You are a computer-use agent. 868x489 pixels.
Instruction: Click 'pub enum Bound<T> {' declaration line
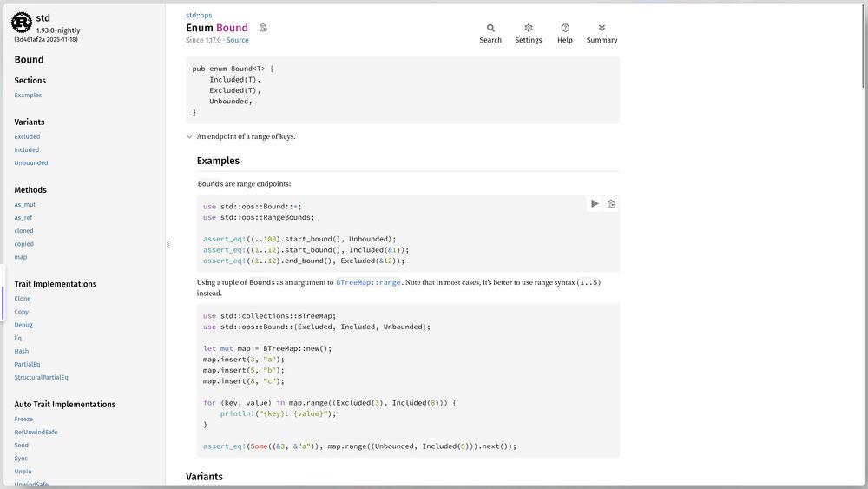[x=233, y=69]
